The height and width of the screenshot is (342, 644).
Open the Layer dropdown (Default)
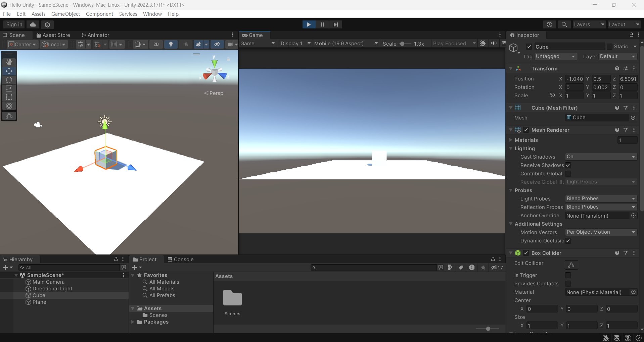(618, 56)
